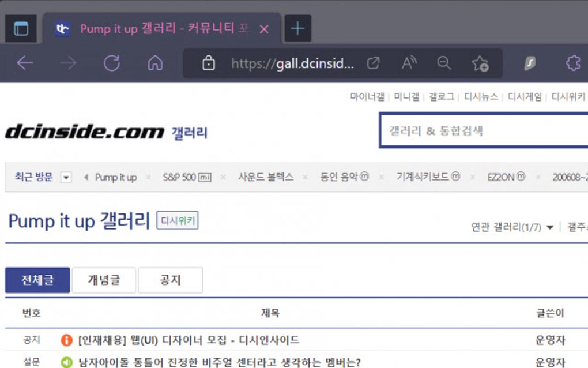Click the Pump it up 갤러리 title
Image resolution: width=588 pixels, height=368 pixels.
pyautogui.click(x=79, y=220)
